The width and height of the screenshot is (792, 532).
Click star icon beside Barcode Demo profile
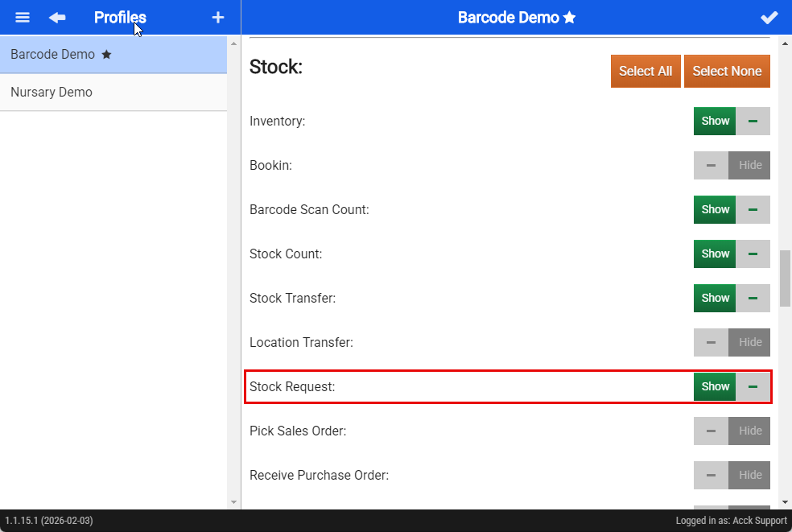(x=106, y=55)
